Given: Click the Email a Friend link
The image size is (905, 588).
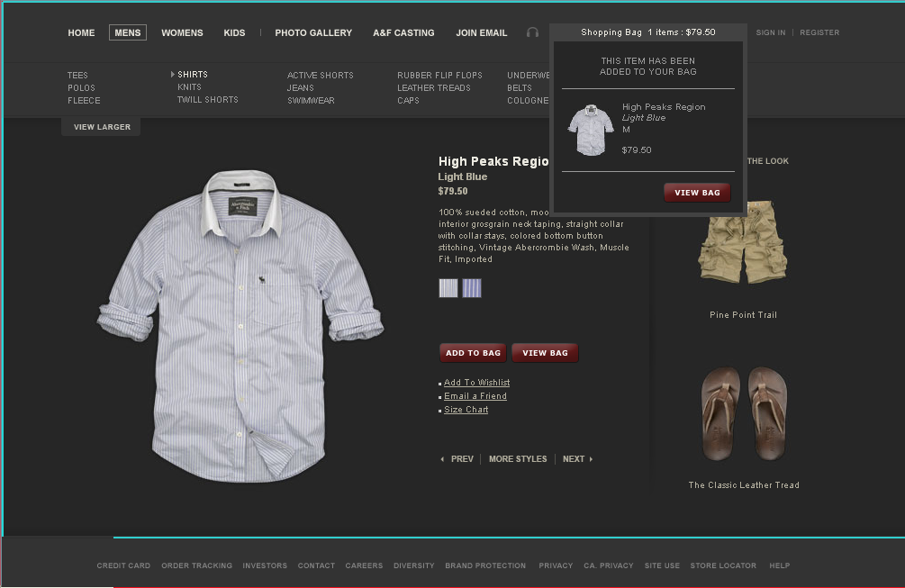Looking at the screenshot, I should [475, 396].
